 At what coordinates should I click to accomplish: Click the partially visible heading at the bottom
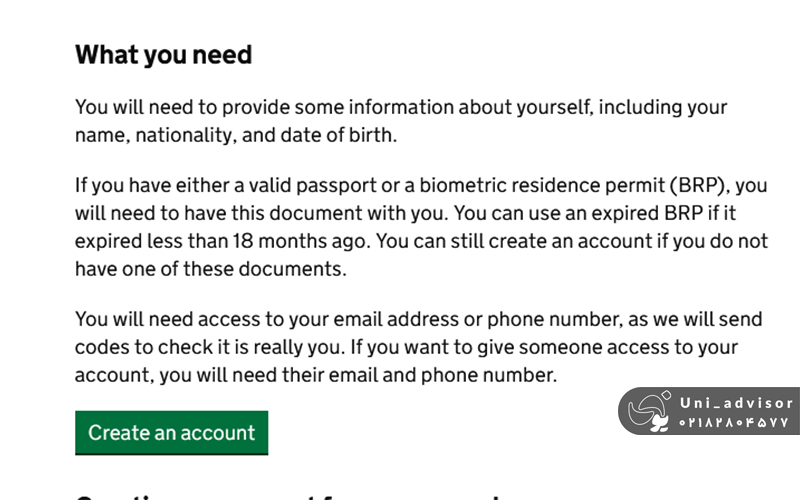click(300, 494)
